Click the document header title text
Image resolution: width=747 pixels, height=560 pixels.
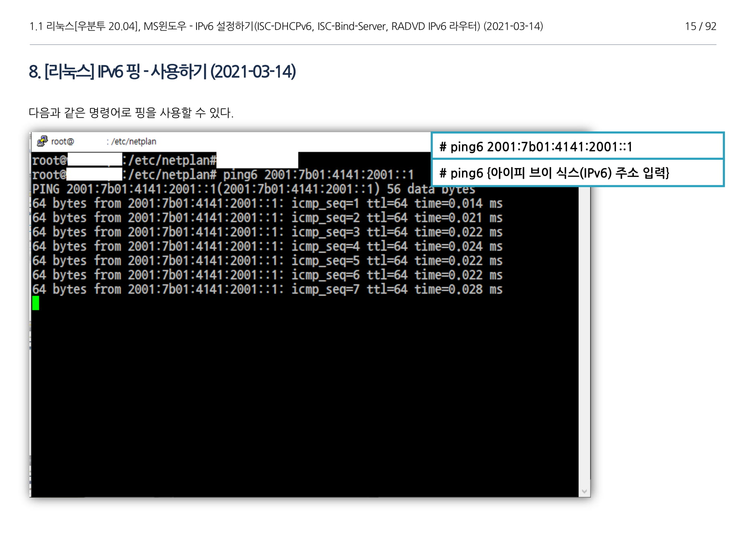click(x=286, y=26)
